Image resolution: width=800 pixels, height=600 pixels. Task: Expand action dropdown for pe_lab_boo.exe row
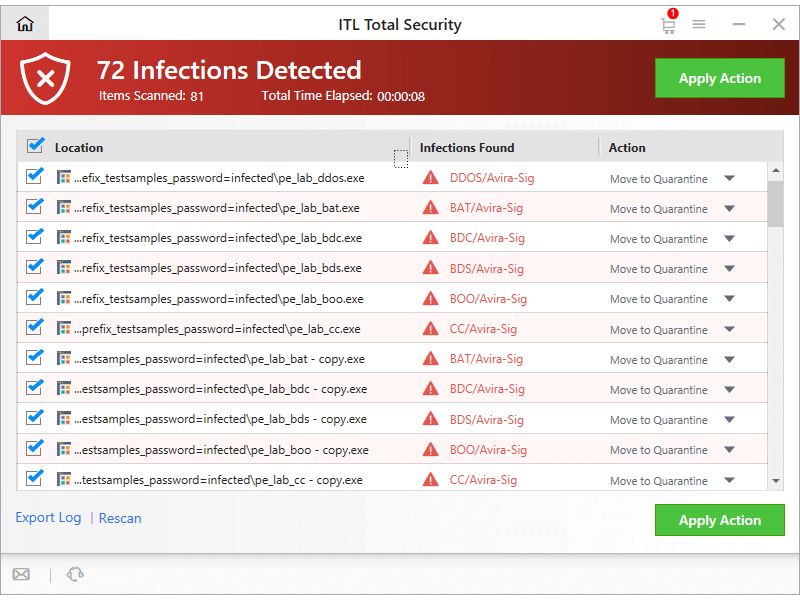(x=729, y=298)
